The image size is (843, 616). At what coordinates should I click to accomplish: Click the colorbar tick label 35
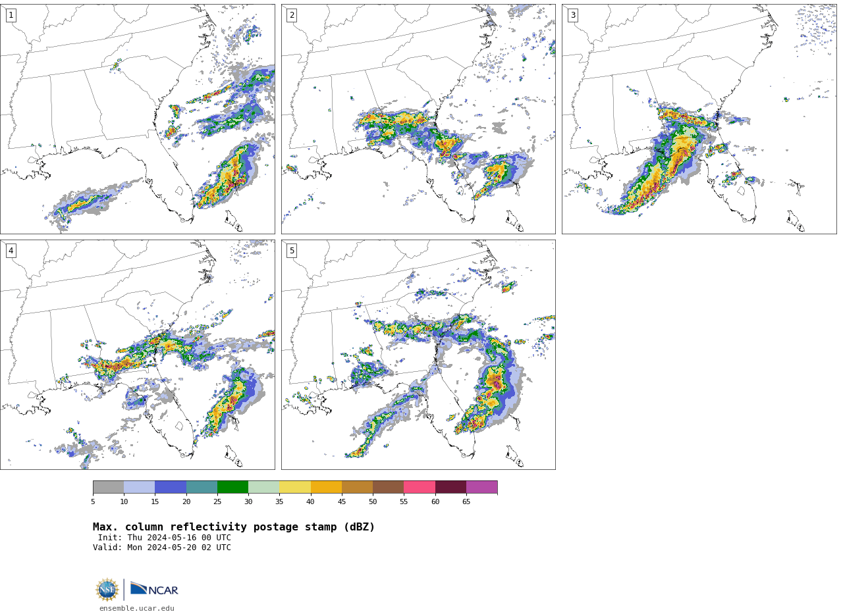[x=279, y=502]
